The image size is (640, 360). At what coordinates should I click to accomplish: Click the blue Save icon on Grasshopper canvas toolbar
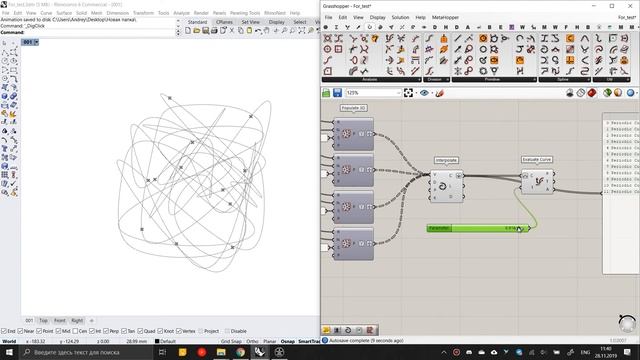click(x=338, y=93)
